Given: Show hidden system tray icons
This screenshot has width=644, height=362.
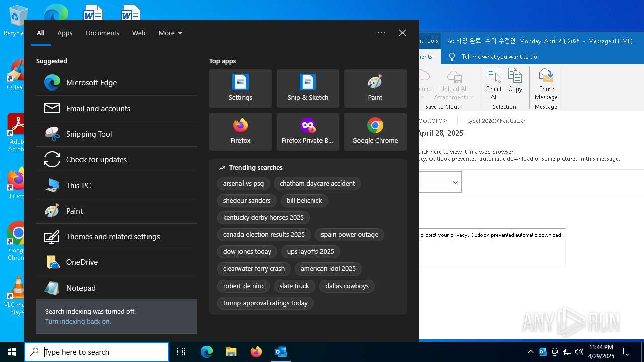Looking at the screenshot, I should pyautogui.click(x=530, y=352).
